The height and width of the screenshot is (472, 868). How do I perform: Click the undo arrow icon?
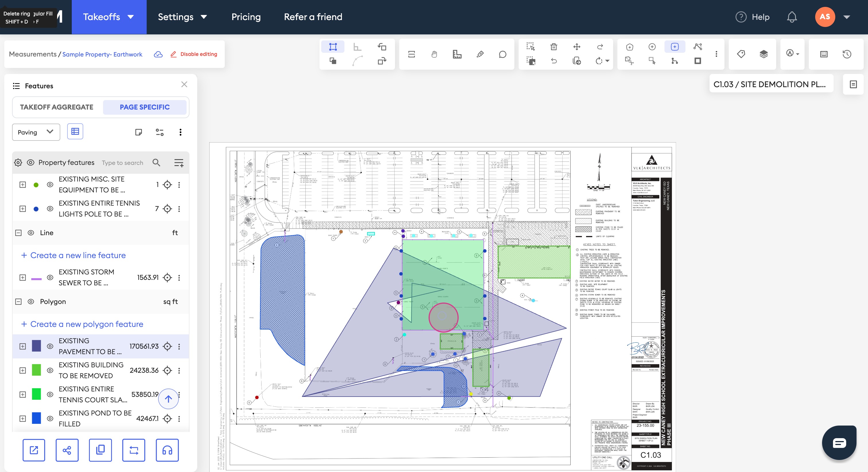(554, 61)
